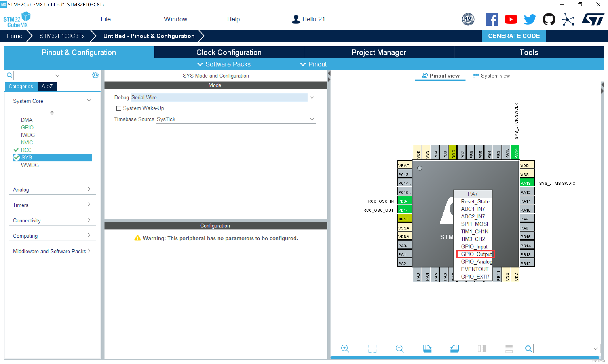The image size is (608, 364).
Task: Enable the System Wake-Up checkbox
Action: pyautogui.click(x=119, y=108)
